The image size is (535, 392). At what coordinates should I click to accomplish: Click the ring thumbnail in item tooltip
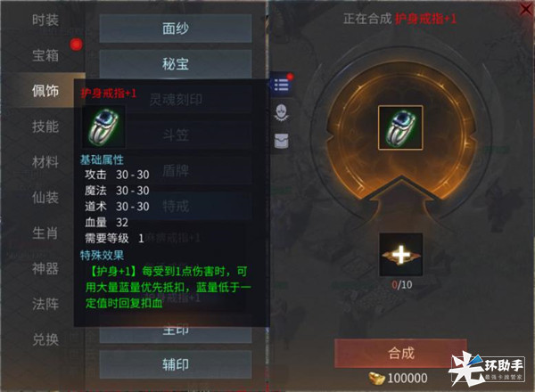[x=103, y=127]
